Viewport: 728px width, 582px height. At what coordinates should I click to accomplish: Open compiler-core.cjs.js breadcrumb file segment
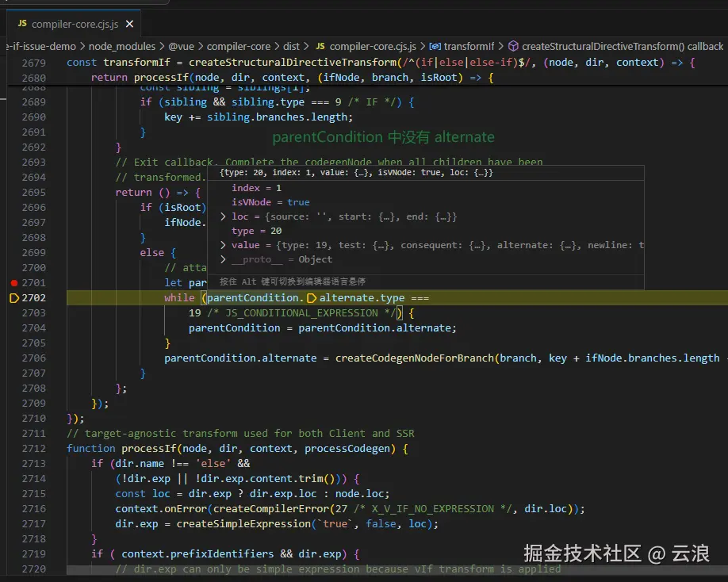pos(373,47)
